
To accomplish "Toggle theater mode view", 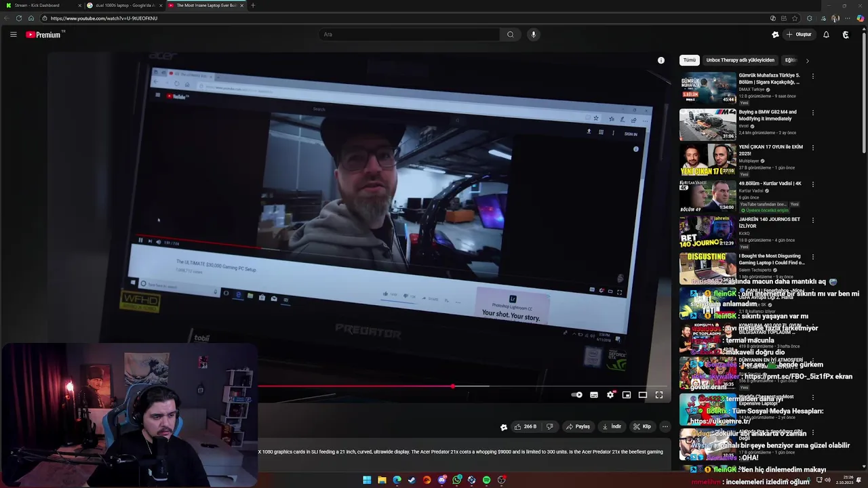I will tap(643, 395).
